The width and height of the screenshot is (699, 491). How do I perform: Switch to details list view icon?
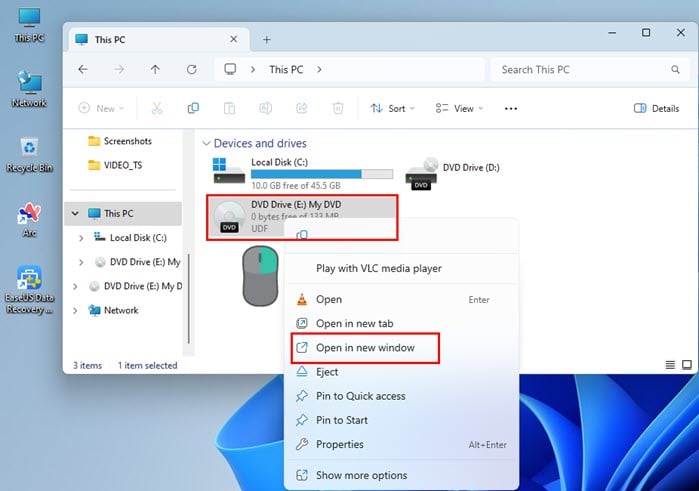click(x=670, y=365)
